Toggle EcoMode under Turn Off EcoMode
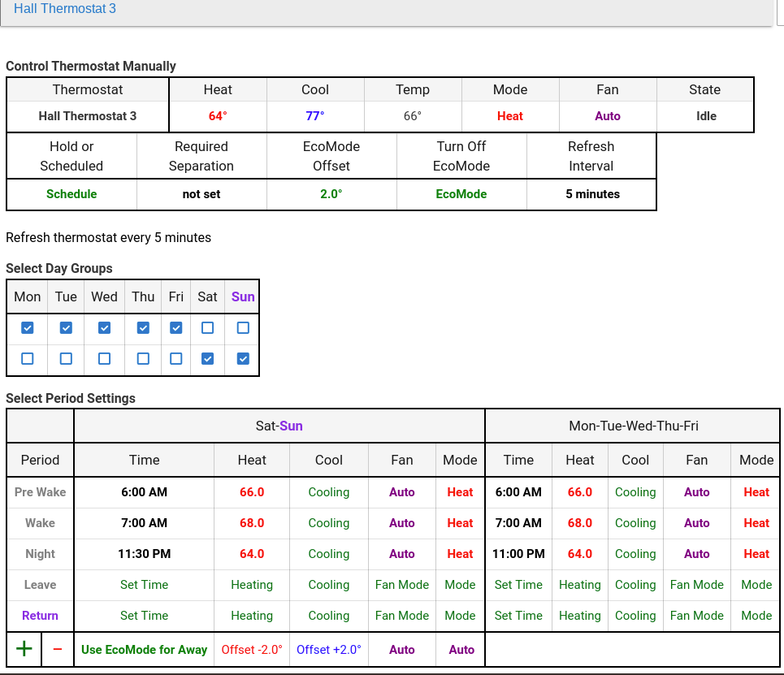Viewport: 784px width, 675px height. pos(461,194)
